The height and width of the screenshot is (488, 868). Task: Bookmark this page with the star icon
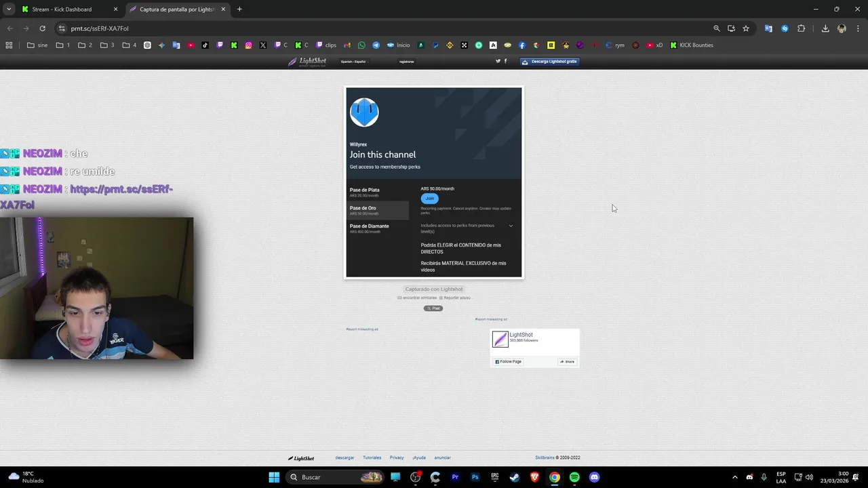[746, 28]
